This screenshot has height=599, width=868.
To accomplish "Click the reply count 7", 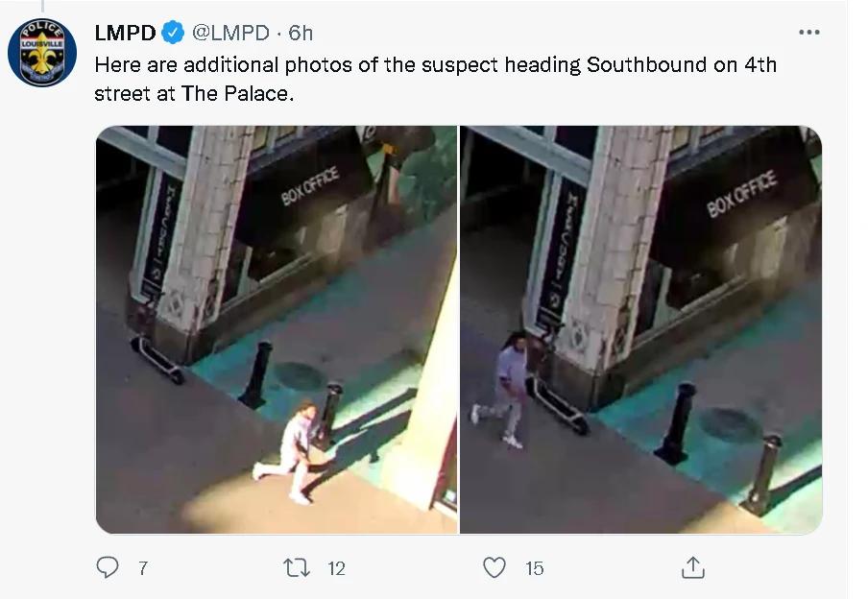I will [143, 568].
